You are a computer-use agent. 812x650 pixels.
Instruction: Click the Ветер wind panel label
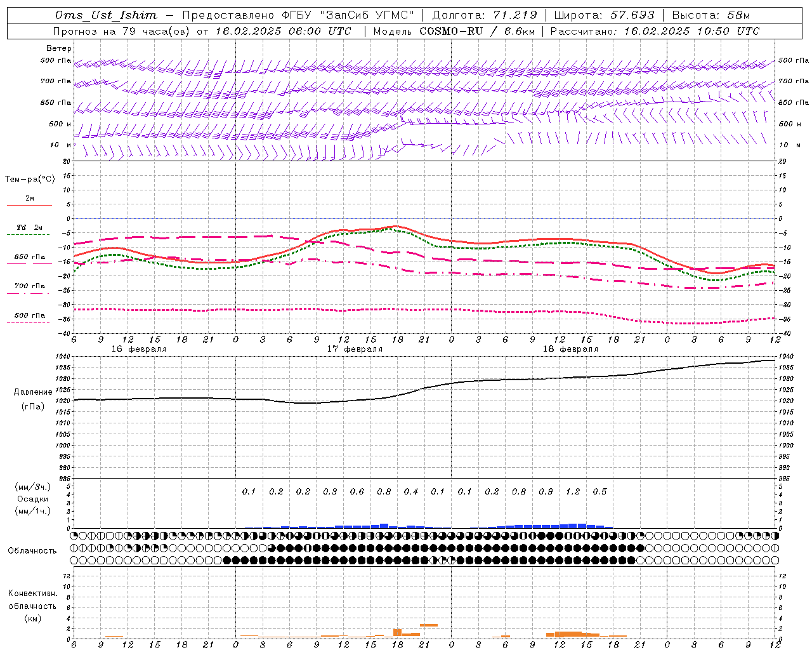(x=59, y=48)
